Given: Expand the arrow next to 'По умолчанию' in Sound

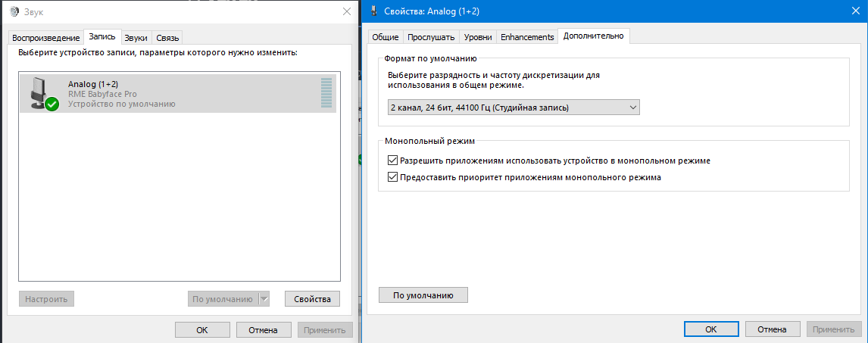Looking at the screenshot, I should tap(264, 299).
